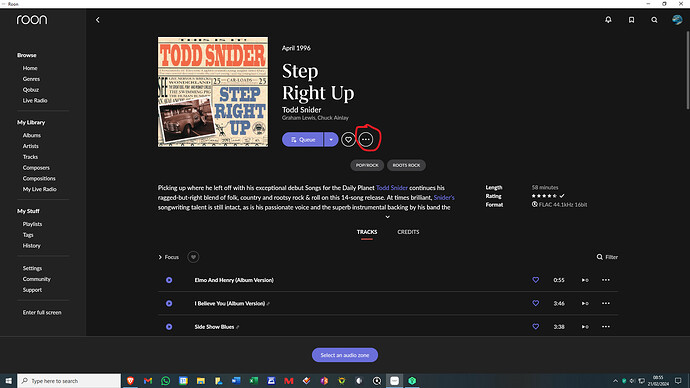Open My Live Radio in the sidebar
The width and height of the screenshot is (690, 388).
click(x=40, y=190)
